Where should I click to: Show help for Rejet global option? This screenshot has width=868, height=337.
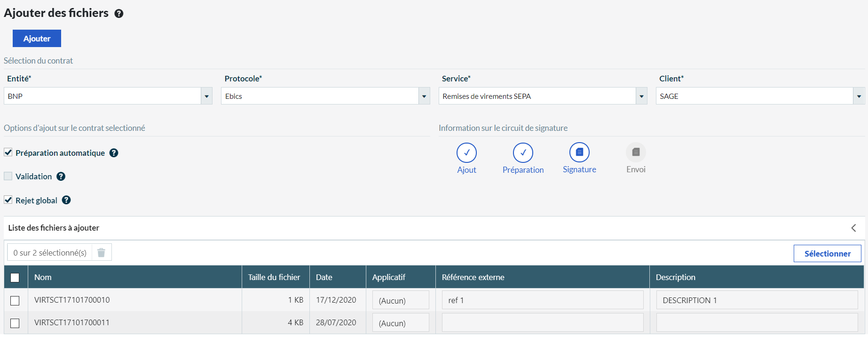pos(67,200)
